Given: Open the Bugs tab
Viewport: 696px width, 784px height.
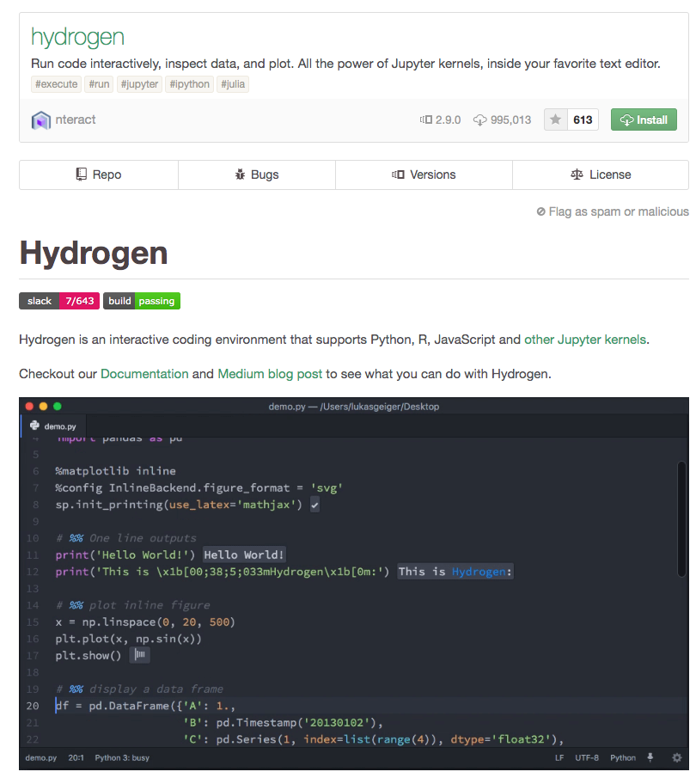Looking at the screenshot, I should (x=257, y=175).
